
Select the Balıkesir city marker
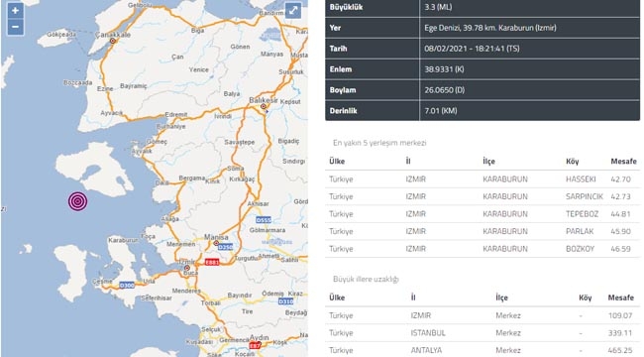pos(264,106)
